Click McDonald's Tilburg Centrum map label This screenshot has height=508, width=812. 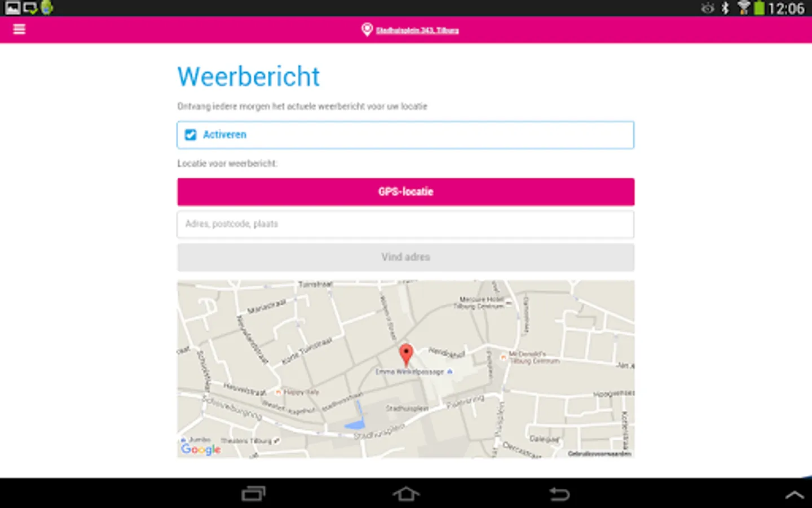[533, 357]
